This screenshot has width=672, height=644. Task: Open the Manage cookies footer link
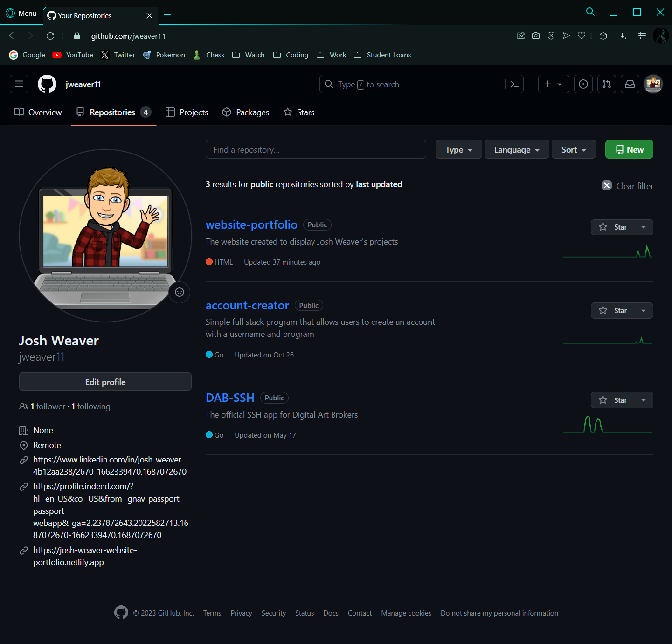[406, 613]
